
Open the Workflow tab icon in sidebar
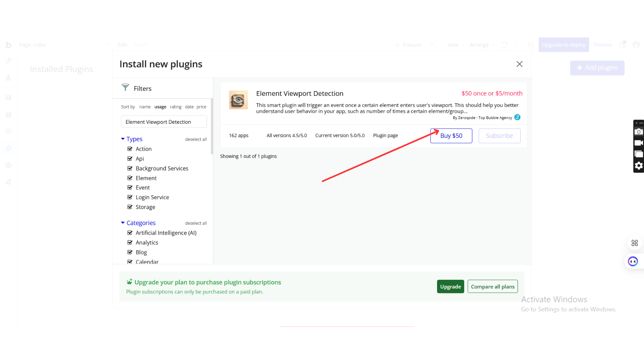pos(8,78)
